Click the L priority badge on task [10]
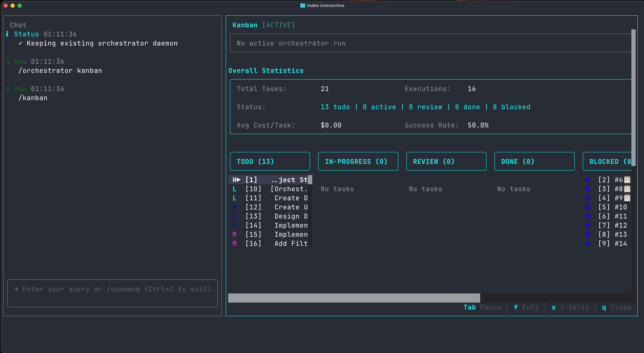644x353 pixels. (234, 189)
